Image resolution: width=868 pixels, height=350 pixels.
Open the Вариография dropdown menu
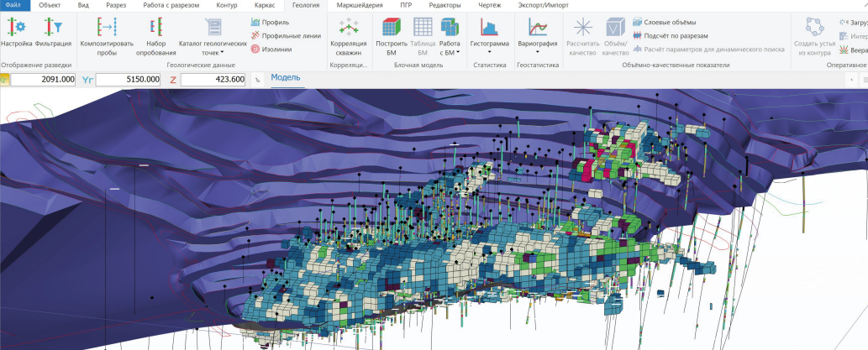click(538, 36)
